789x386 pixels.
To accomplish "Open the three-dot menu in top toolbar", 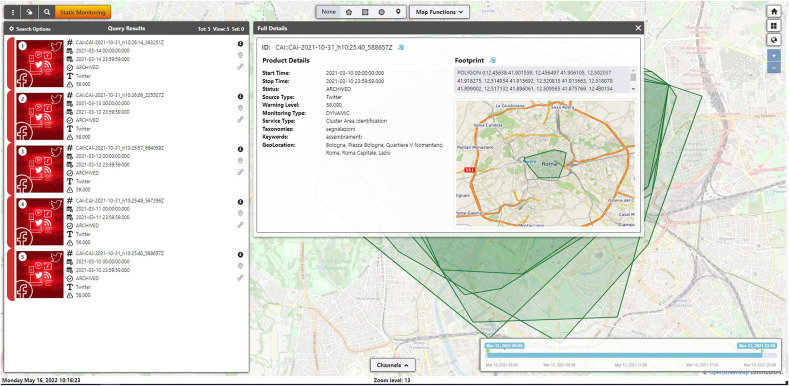I will [x=13, y=12].
